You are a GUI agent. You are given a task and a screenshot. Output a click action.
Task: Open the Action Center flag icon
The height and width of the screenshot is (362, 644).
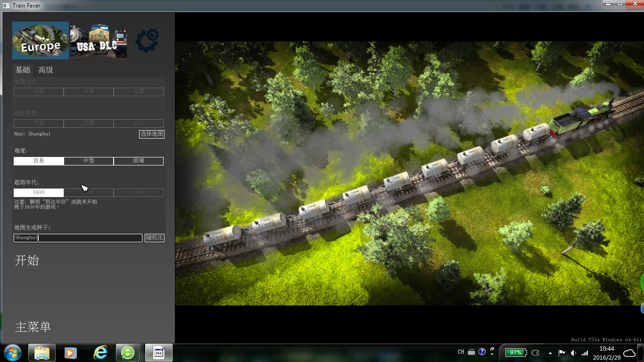(561, 353)
